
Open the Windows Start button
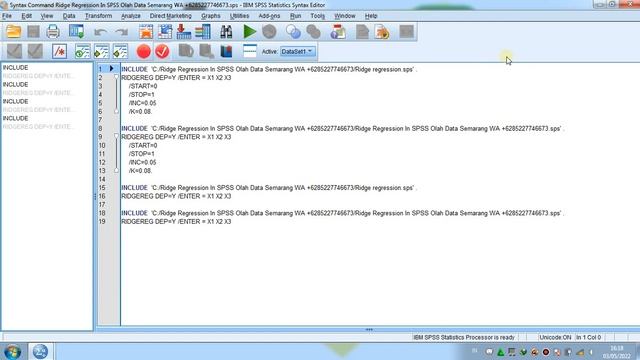tap(12, 351)
